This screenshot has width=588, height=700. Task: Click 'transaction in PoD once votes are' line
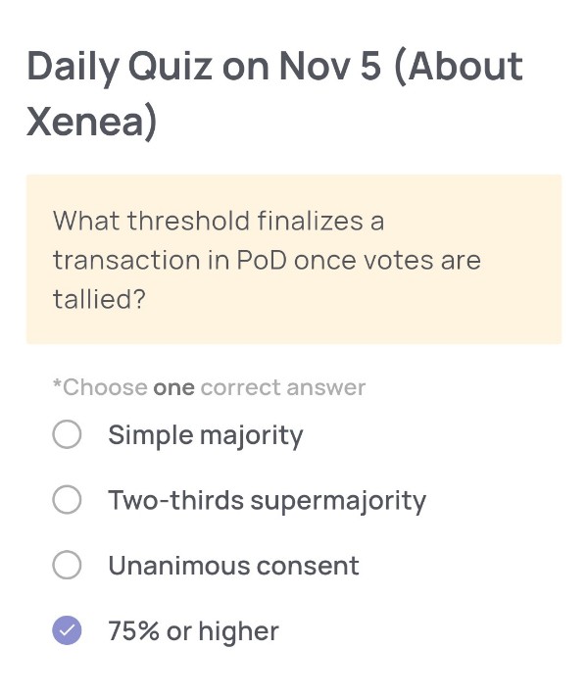point(267,260)
